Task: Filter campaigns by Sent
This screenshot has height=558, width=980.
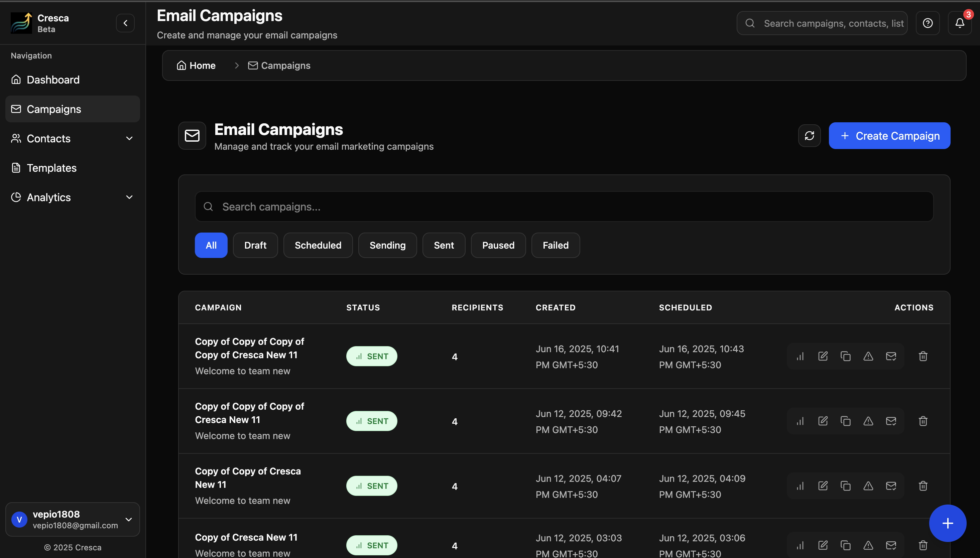Action: (444, 245)
